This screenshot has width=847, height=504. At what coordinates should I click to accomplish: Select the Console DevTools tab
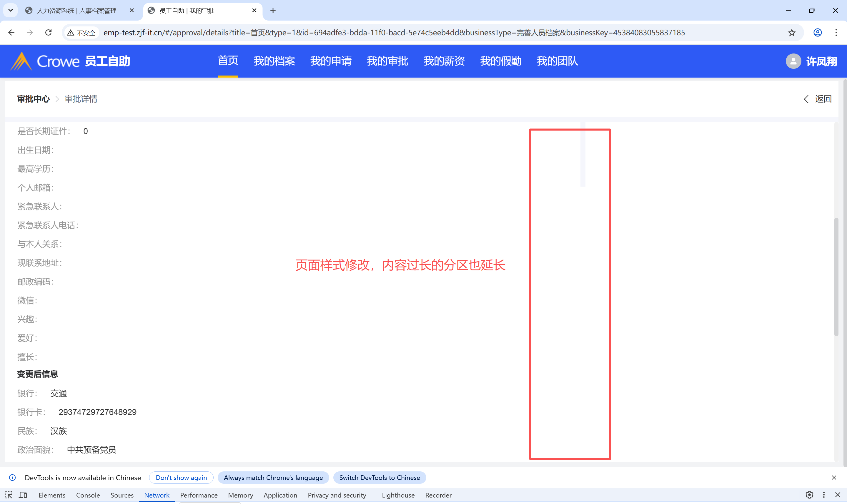(88, 495)
